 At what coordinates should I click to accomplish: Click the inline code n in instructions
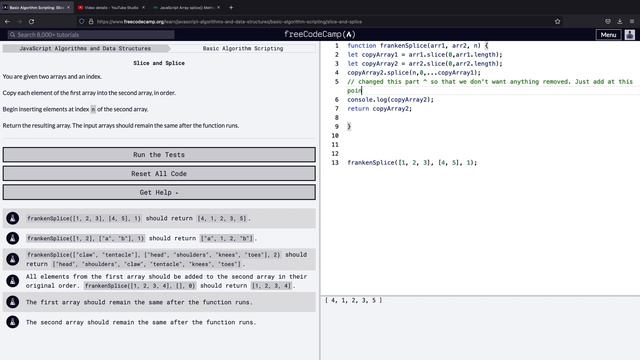(93, 109)
